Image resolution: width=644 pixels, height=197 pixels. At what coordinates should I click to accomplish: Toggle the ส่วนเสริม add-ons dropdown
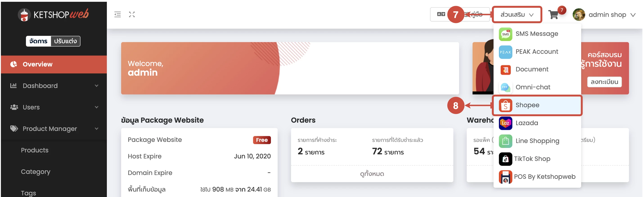click(x=517, y=15)
